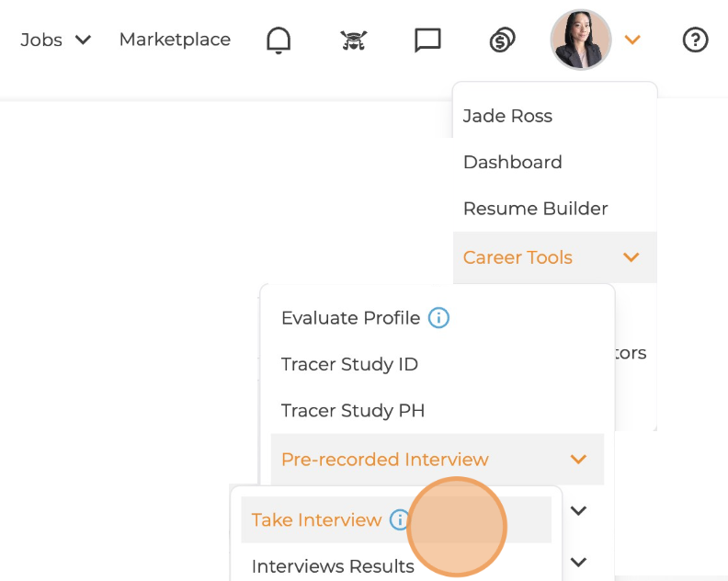Screen dimensions: 728x581
Task: Open the help question mark icon
Action: point(695,40)
